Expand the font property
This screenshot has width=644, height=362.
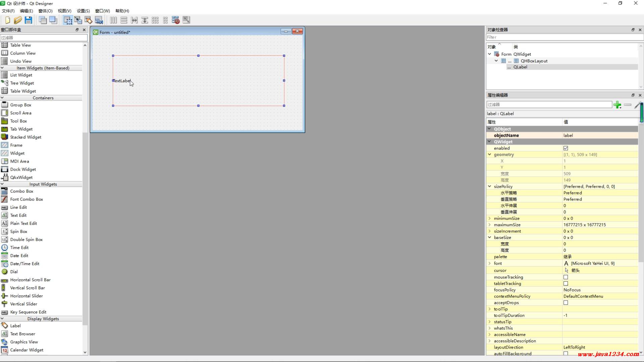tap(489, 263)
